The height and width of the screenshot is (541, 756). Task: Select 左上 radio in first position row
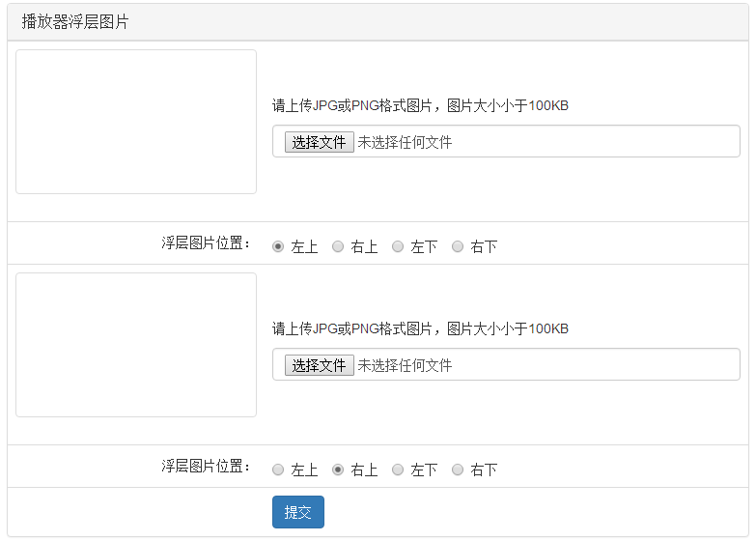[278, 246]
